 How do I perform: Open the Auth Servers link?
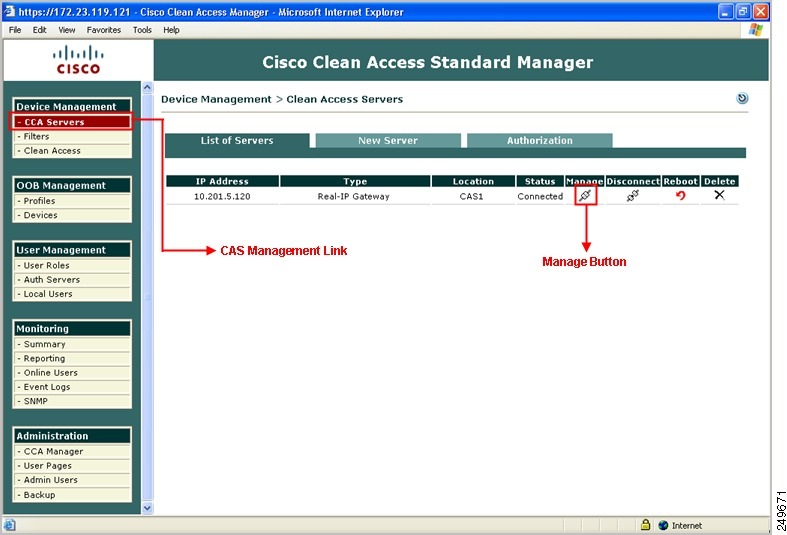[x=71, y=280]
